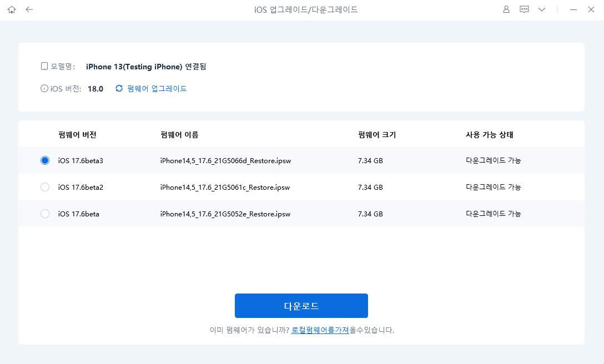Click the 펌웨어 이름 column header
Image resolution: width=604 pixels, height=364 pixels.
coord(179,134)
